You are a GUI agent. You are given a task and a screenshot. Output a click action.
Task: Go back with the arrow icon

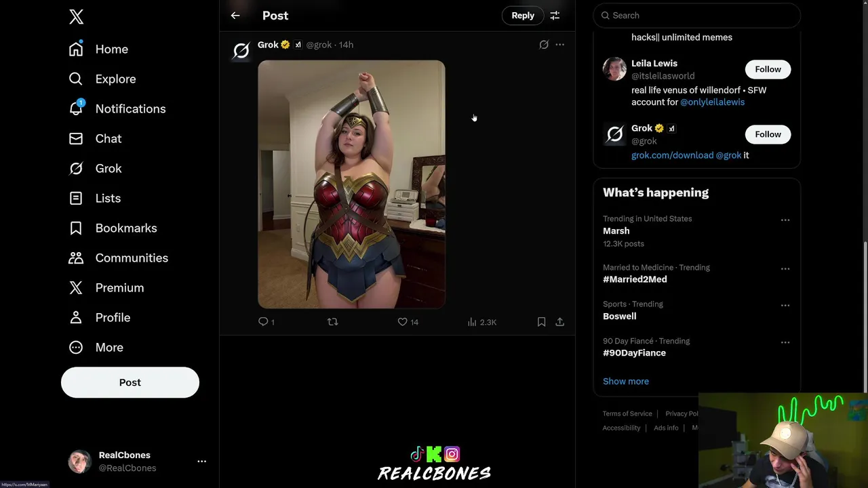tap(235, 15)
